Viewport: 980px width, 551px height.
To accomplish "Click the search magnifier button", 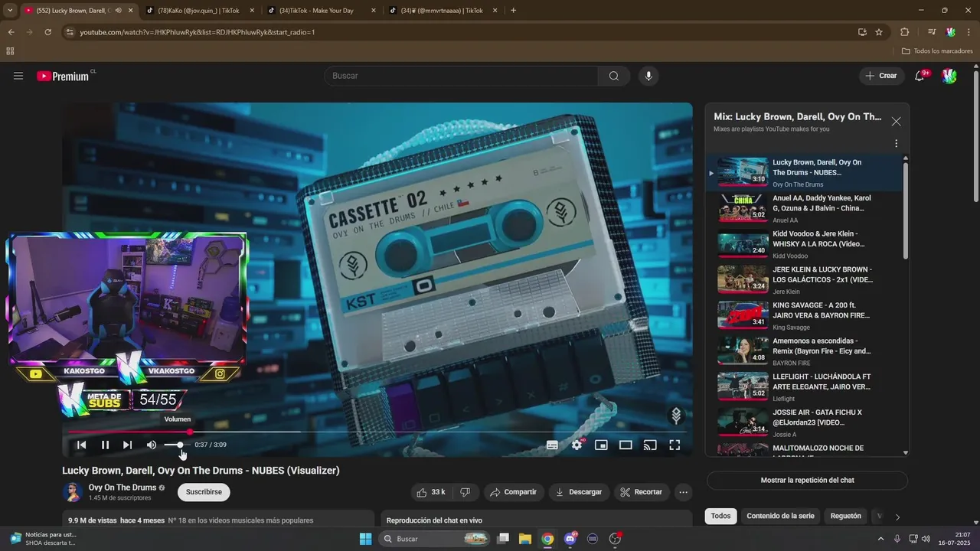I will (614, 76).
